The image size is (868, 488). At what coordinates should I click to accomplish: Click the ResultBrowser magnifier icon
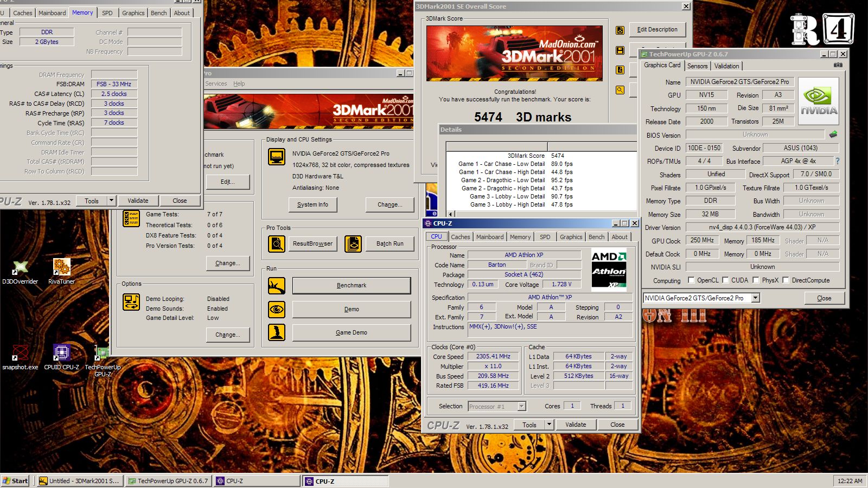(277, 244)
